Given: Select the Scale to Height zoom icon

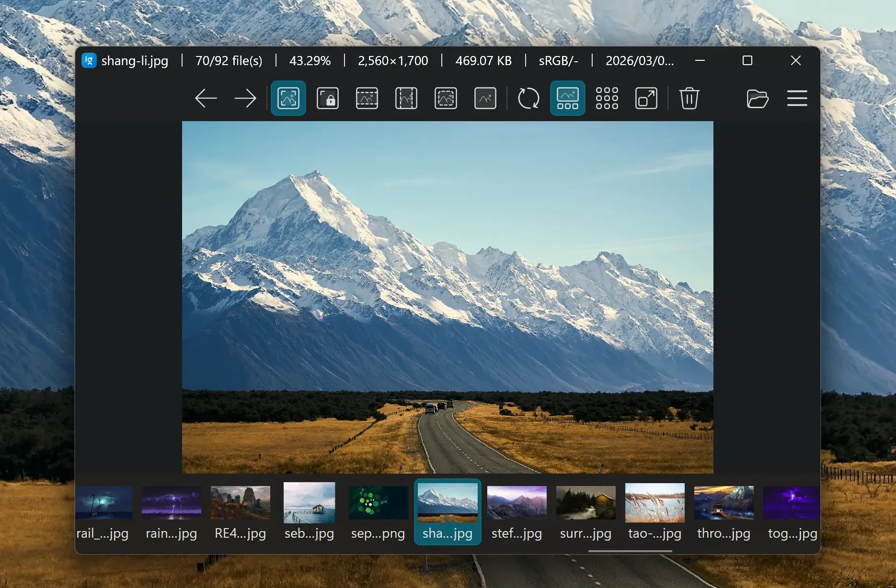Looking at the screenshot, I should tap(406, 99).
